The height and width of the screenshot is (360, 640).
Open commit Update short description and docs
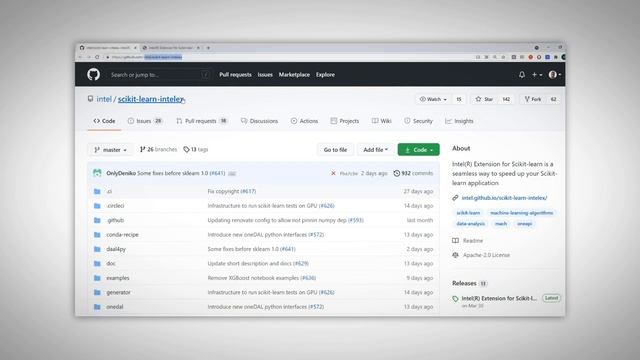pyautogui.click(x=258, y=264)
